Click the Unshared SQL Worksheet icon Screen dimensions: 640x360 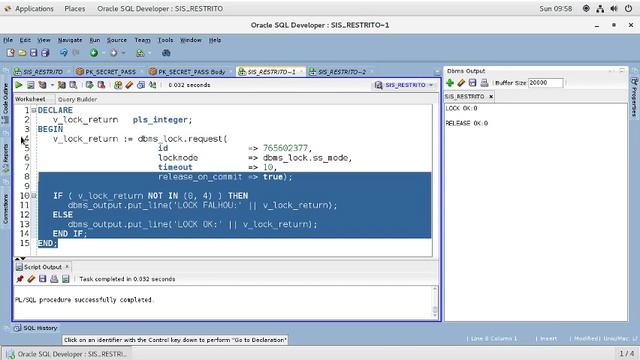tap(118, 85)
